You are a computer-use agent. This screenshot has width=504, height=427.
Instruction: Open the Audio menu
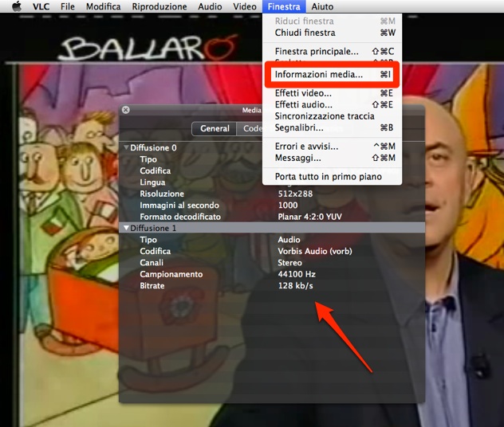click(210, 6)
